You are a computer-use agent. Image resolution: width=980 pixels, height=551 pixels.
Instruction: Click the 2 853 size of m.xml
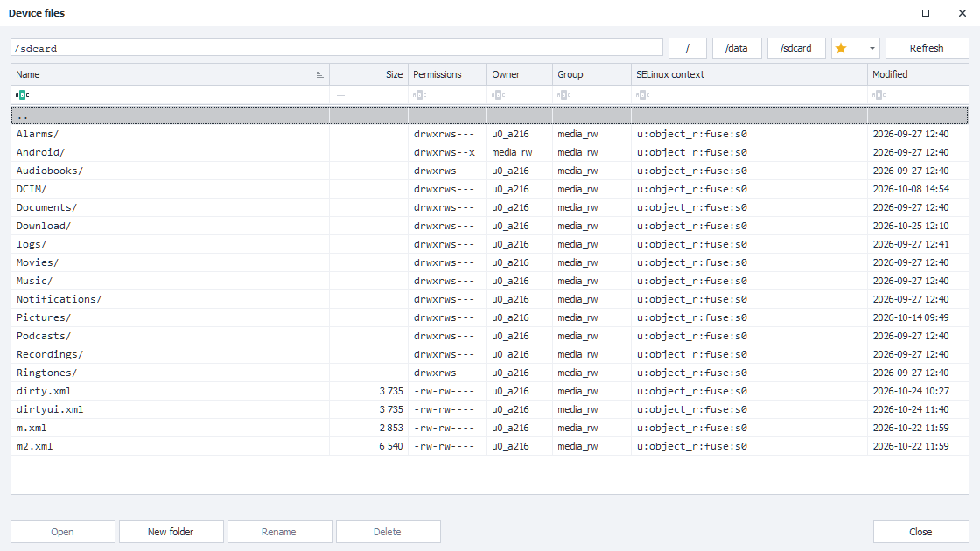pyautogui.click(x=390, y=428)
